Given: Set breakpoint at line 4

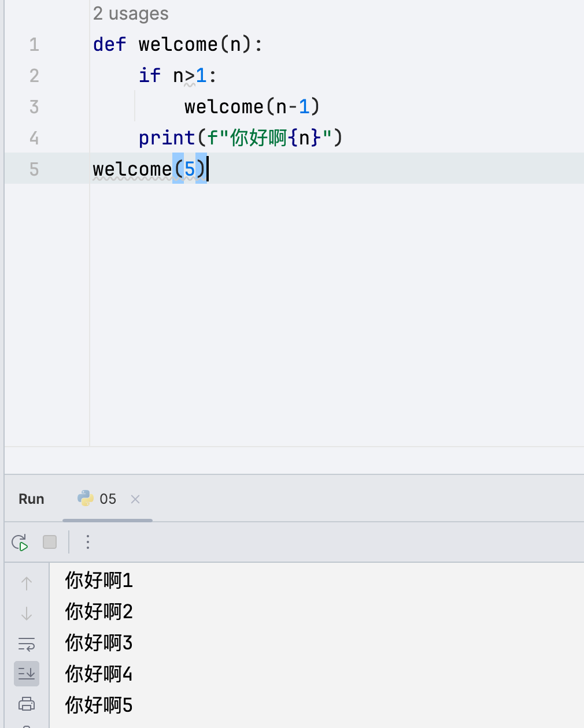Looking at the screenshot, I should click(34, 138).
